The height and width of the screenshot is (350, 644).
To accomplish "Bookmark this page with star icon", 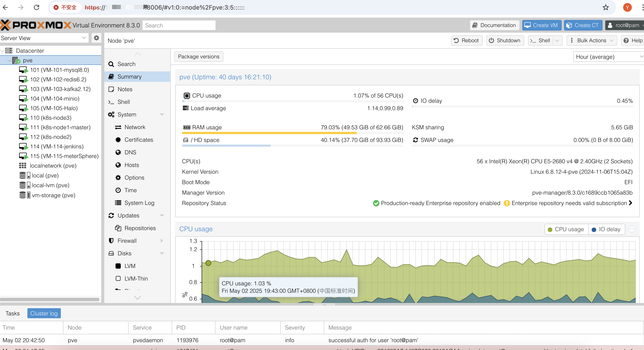I will coord(605,8).
